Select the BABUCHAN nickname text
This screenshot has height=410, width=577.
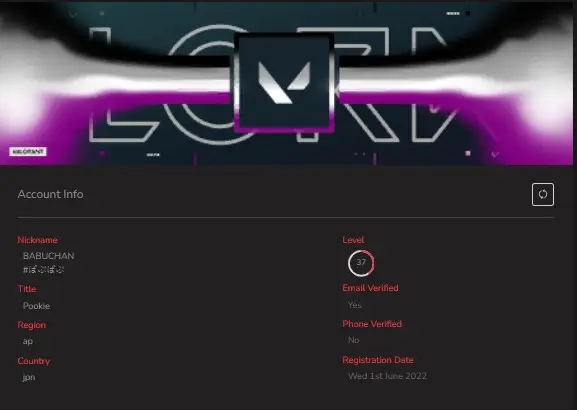tap(49, 256)
